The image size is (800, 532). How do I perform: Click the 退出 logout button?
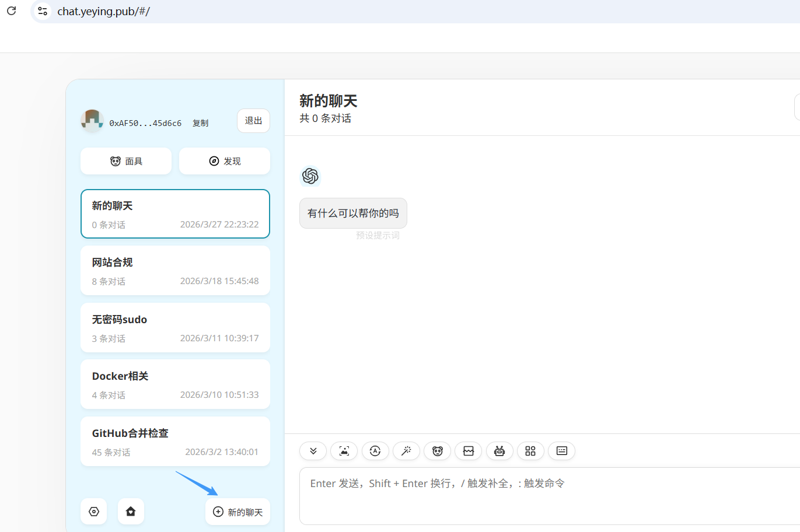point(253,121)
